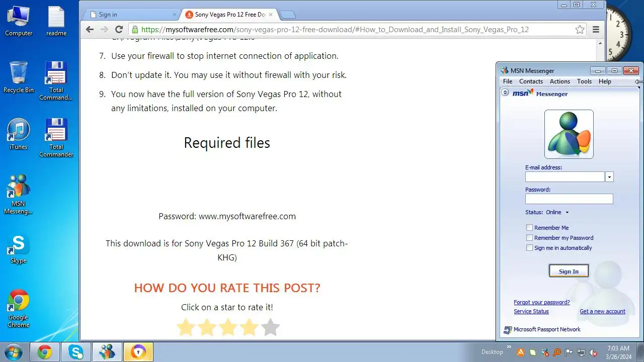Screen dimensions: 644x362
Task: Switch to the Sign in tab
Action: click(131, 15)
